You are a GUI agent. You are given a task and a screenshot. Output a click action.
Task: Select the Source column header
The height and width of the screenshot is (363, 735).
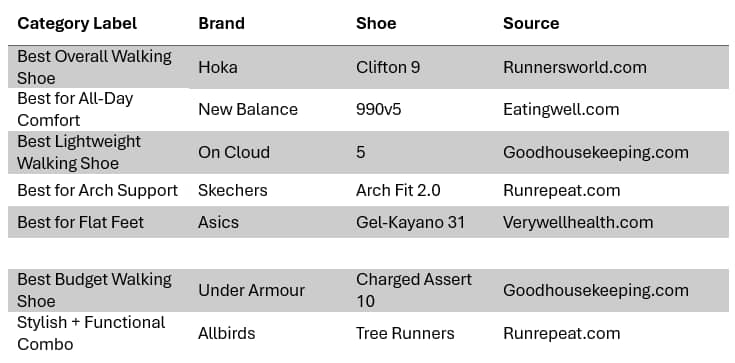(x=531, y=23)
